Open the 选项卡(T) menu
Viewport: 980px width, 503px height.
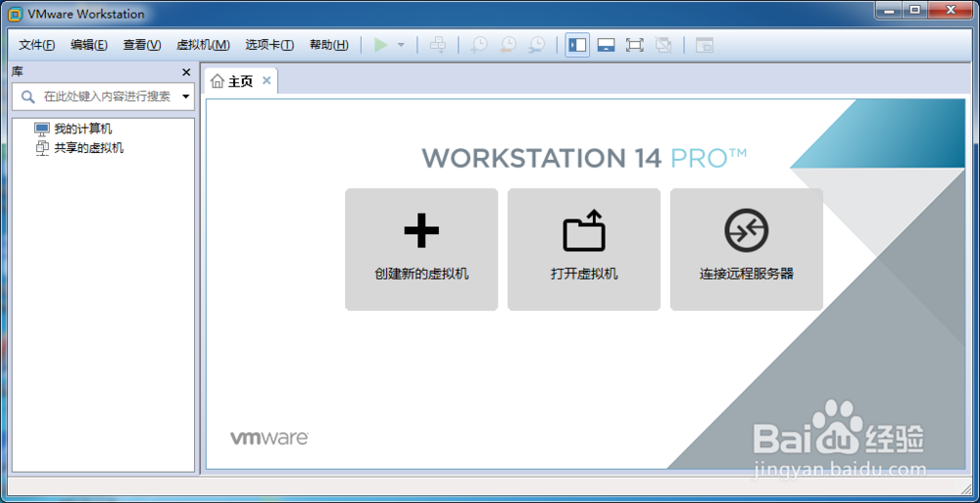(269, 45)
